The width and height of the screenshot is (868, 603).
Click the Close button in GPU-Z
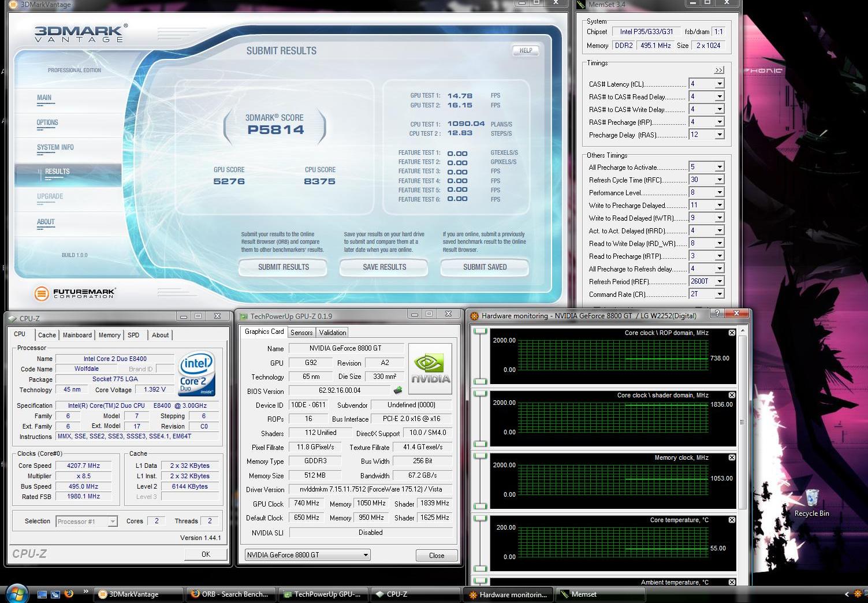(x=437, y=556)
